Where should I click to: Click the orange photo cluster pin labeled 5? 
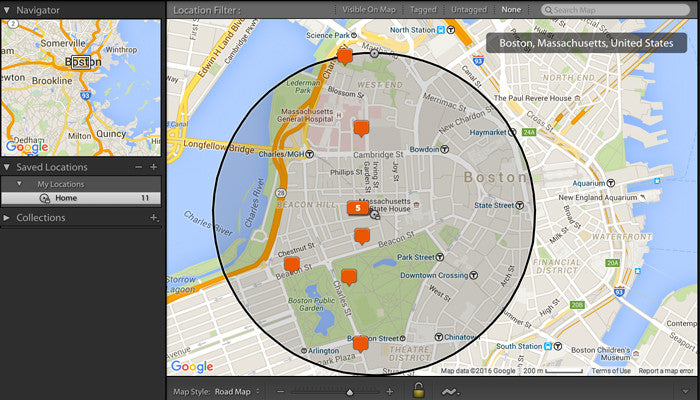(358, 208)
